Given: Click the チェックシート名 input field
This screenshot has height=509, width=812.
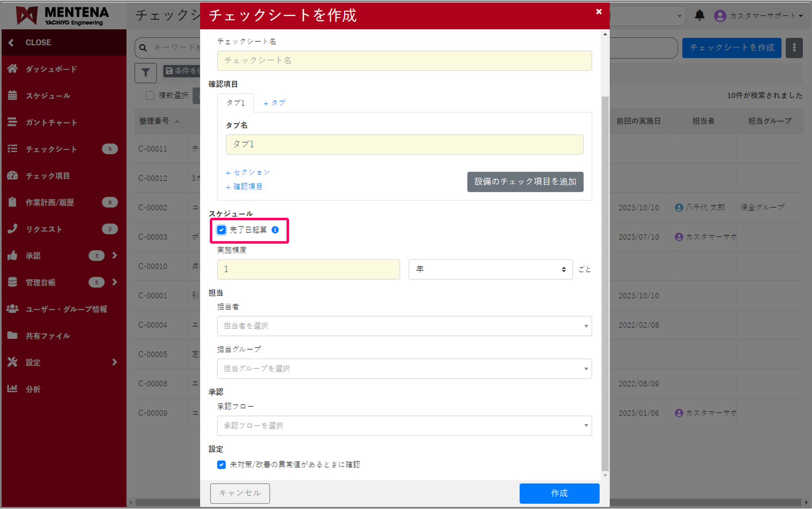Looking at the screenshot, I should click(404, 60).
